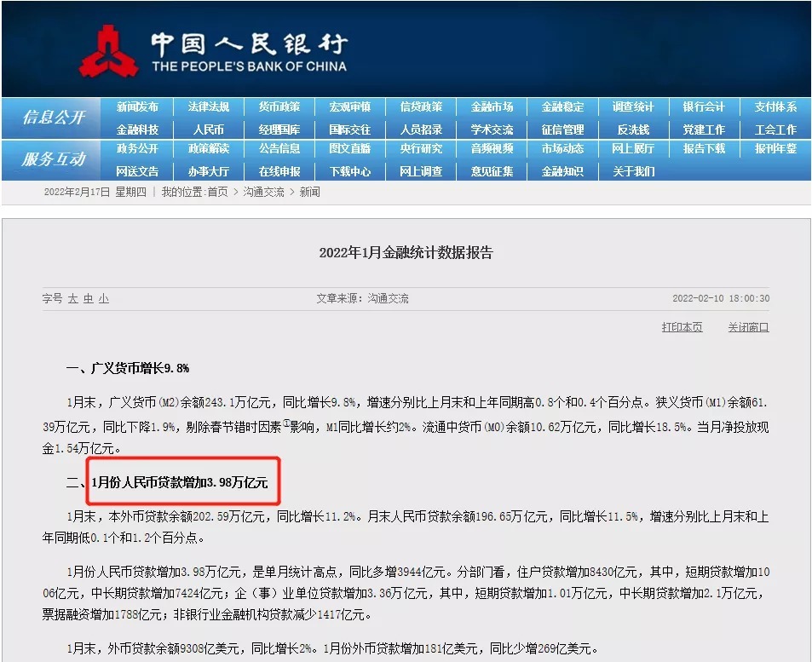Open the 货币政策 menu item

tap(279, 107)
